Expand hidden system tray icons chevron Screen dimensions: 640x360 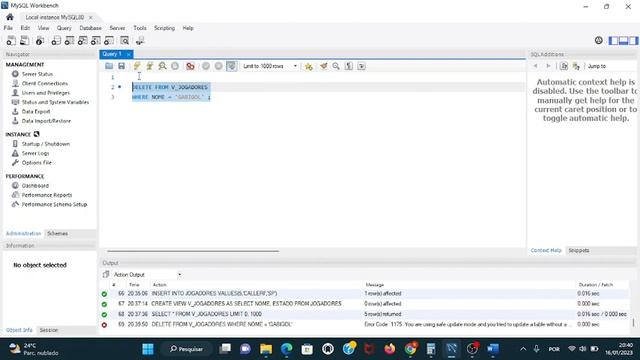523,349
